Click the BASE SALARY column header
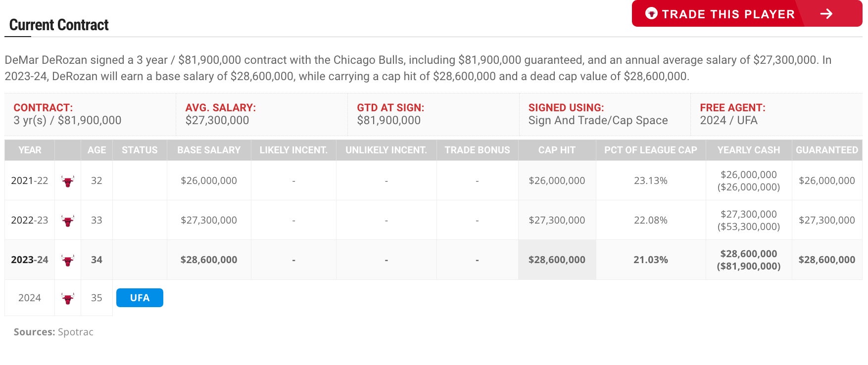 209,150
